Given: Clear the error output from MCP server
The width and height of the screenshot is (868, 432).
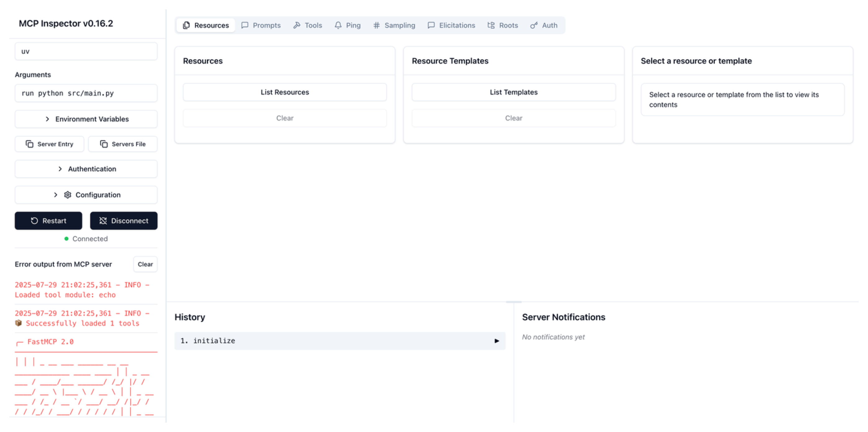Looking at the screenshot, I should coord(145,264).
